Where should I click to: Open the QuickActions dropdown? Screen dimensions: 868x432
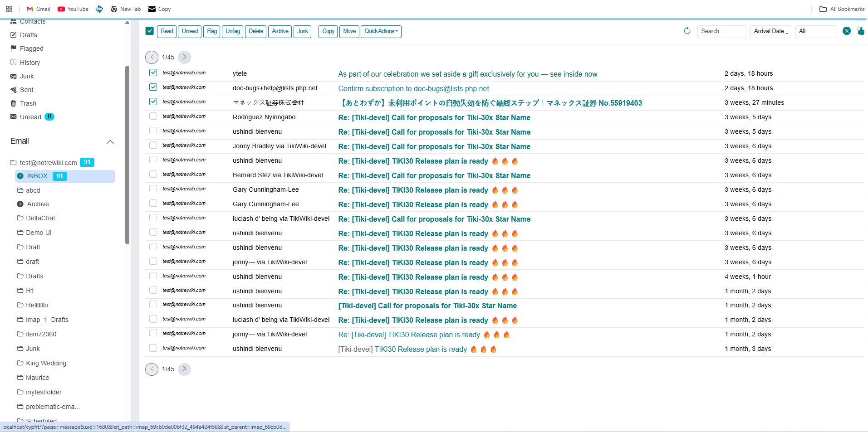[381, 31]
